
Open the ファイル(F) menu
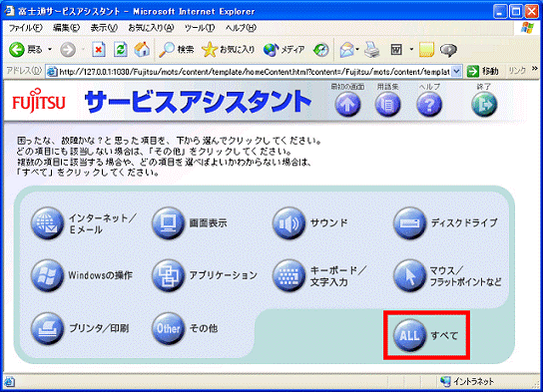(25, 28)
